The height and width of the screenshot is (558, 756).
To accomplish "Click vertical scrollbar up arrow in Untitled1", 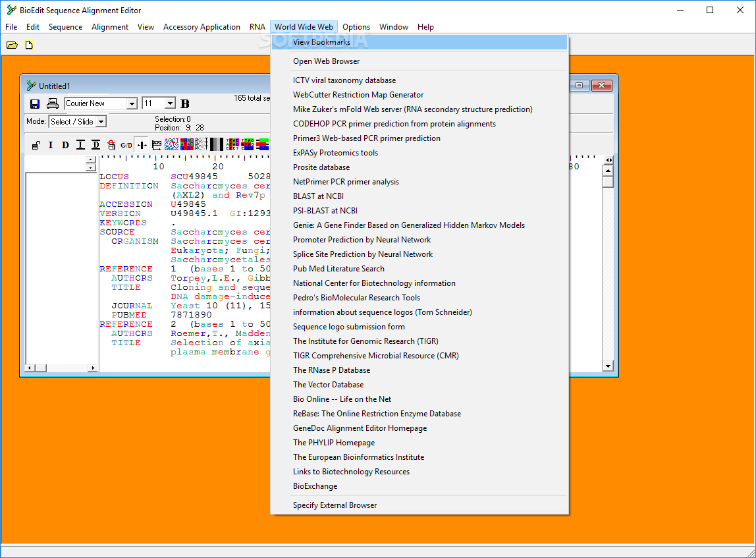I will click(x=608, y=171).
